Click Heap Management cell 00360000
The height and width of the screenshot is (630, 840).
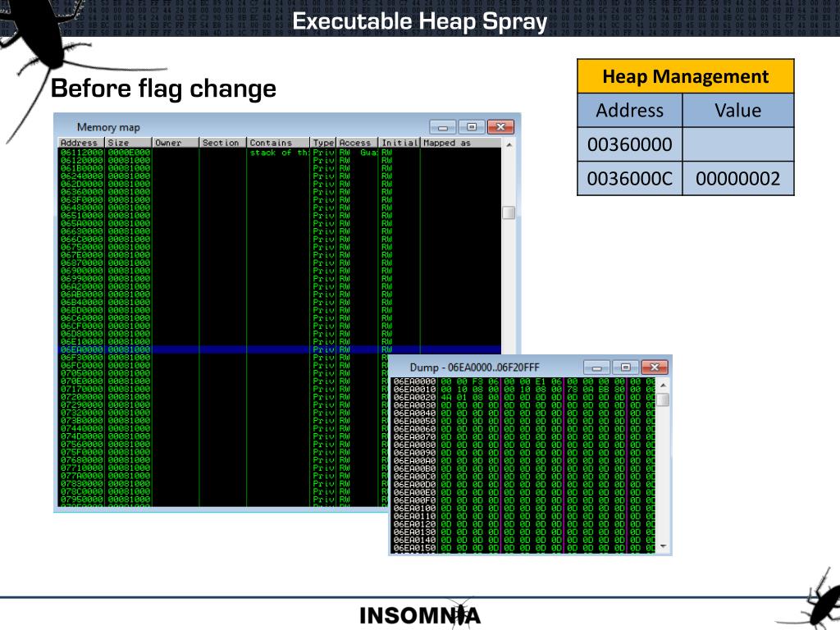629,144
